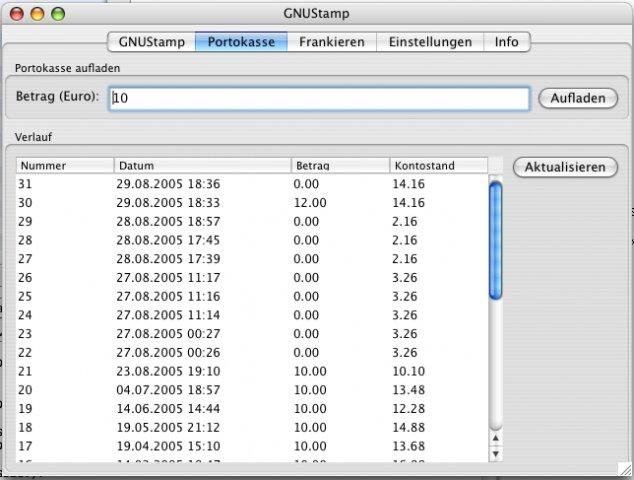
Task: Click the Kontostand value 13.48
Action: point(409,390)
